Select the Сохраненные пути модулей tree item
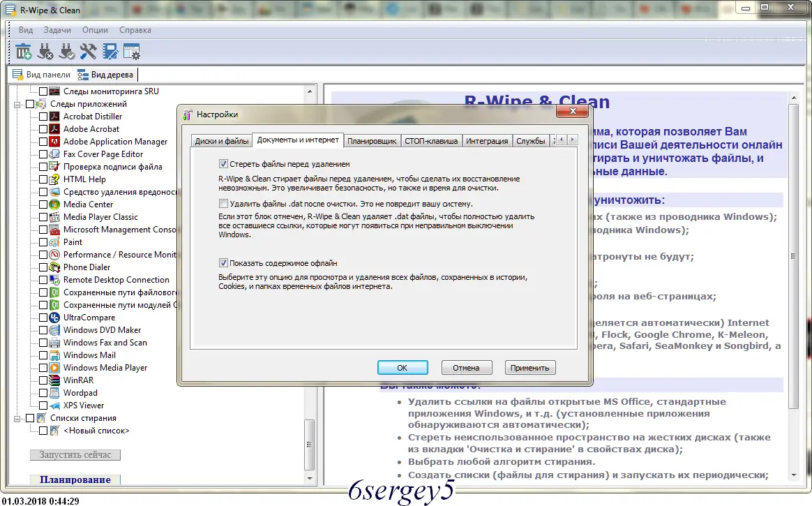Image resolution: width=812 pixels, height=506 pixels. pos(120,305)
